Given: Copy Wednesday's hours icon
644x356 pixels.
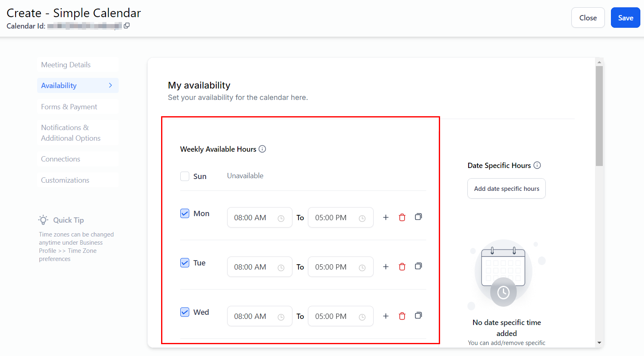Looking at the screenshot, I should tap(418, 316).
